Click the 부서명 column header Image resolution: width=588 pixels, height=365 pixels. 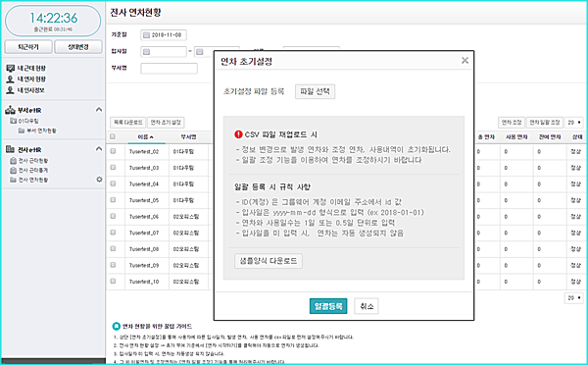pos(188,137)
